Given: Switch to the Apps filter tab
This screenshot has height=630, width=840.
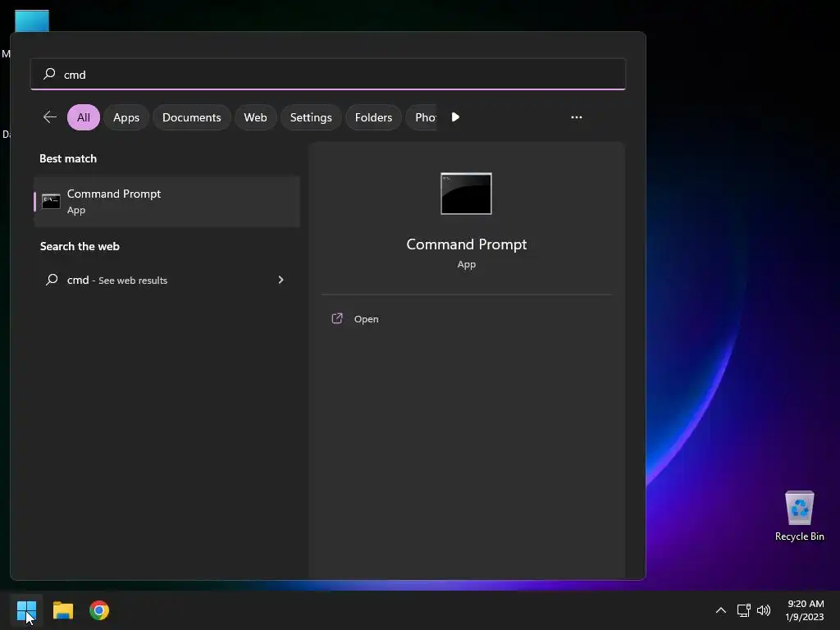Looking at the screenshot, I should point(126,117).
